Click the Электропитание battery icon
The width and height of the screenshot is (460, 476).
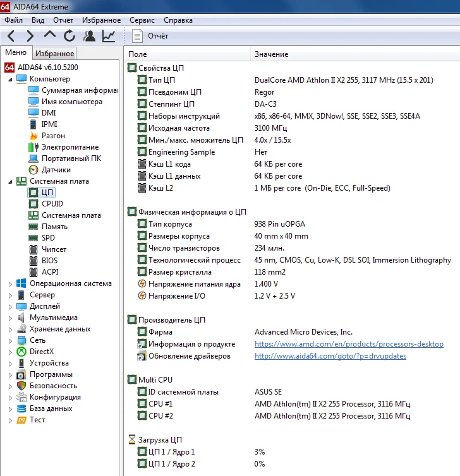[33, 147]
